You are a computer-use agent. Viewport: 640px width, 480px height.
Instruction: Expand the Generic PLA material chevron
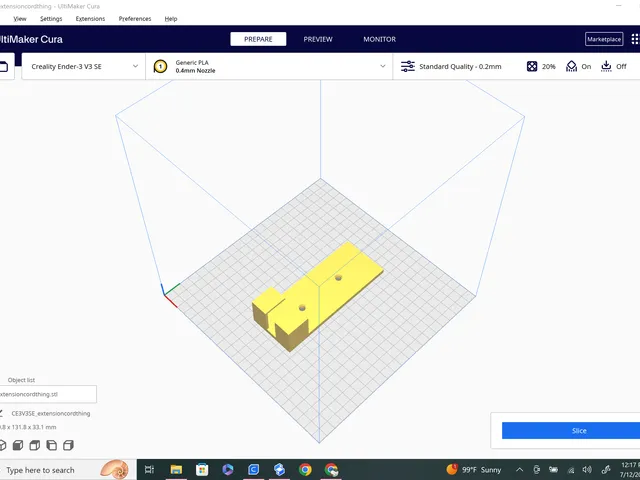click(382, 66)
